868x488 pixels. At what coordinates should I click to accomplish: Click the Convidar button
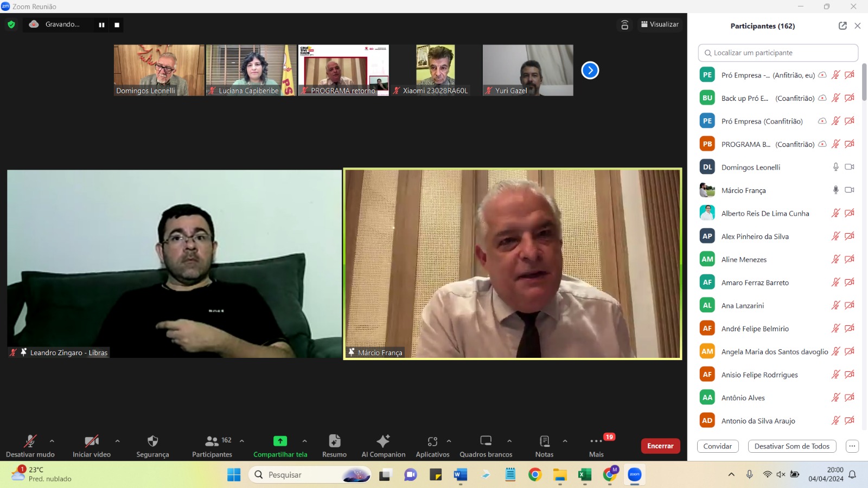[717, 446]
